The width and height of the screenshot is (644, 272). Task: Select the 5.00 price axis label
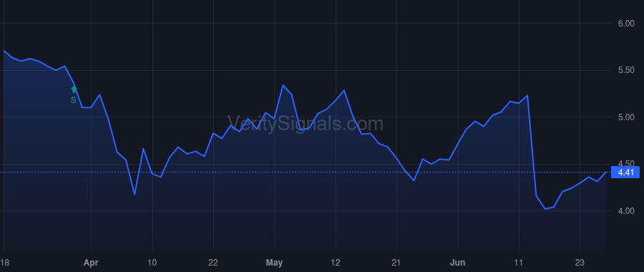coord(626,117)
